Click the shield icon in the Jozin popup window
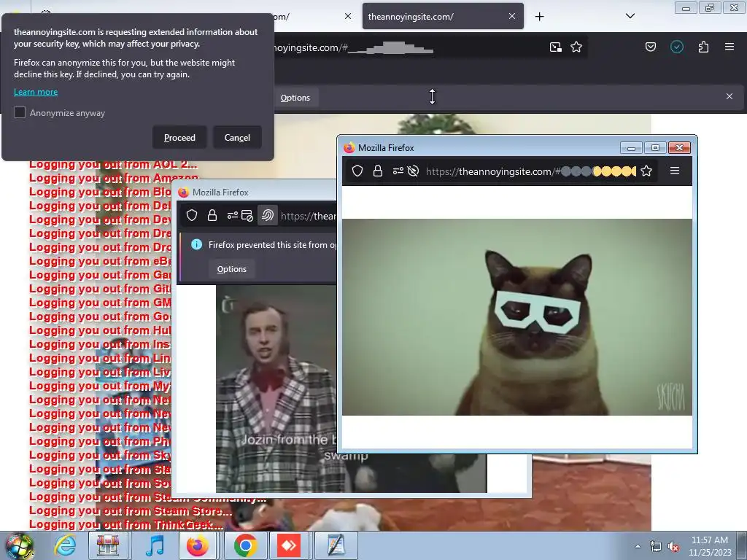747x560 pixels. click(x=192, y=216)
